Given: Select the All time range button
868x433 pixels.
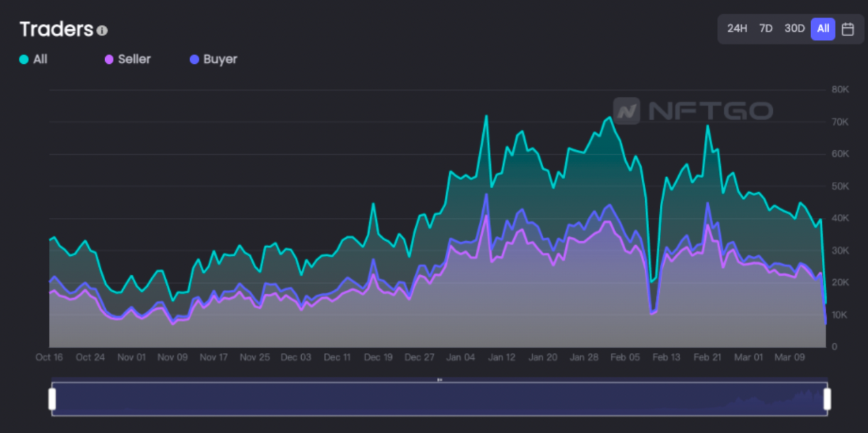Looking at the screenshot, I should 823,29.
